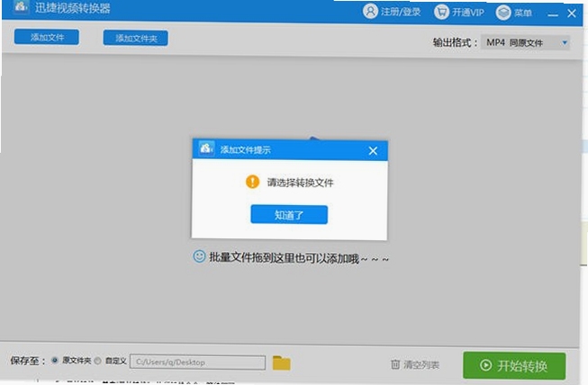Click the shopping cart VIP icon
The width and height of the screenshot is (588, 385).
(441, 12)
